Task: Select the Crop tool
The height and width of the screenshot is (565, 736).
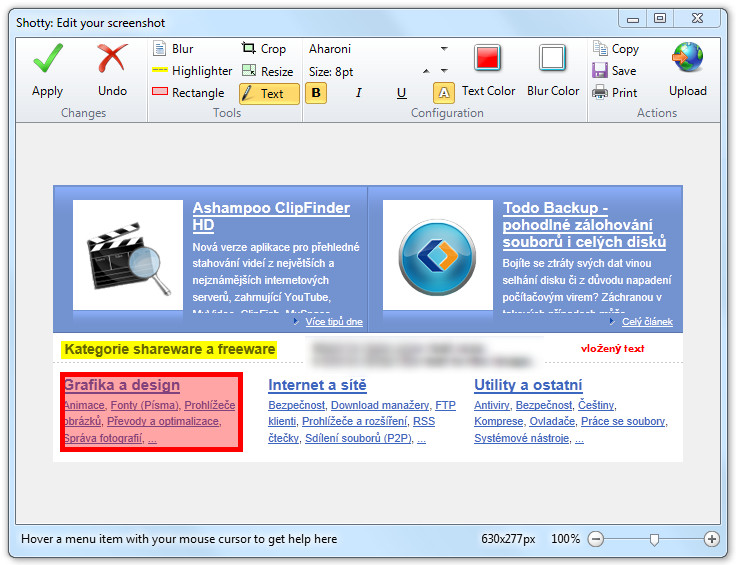Action: pyautogui.click(x=264, y=49)
